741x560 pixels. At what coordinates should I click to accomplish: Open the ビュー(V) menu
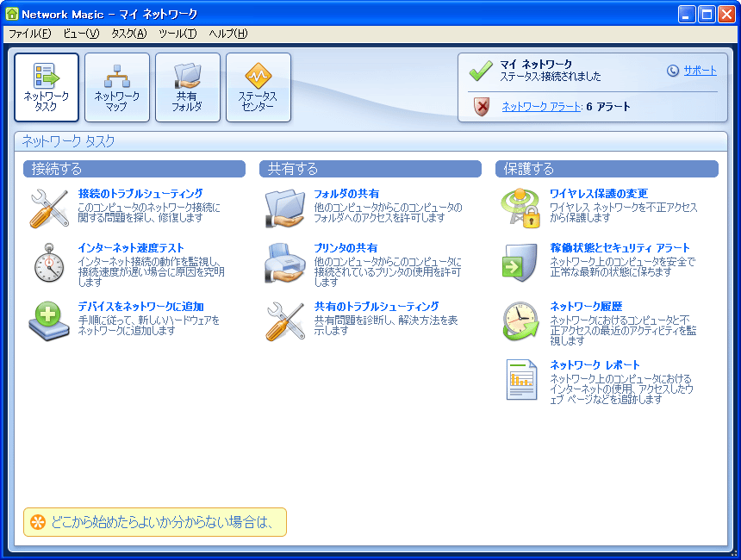point(81,34)
